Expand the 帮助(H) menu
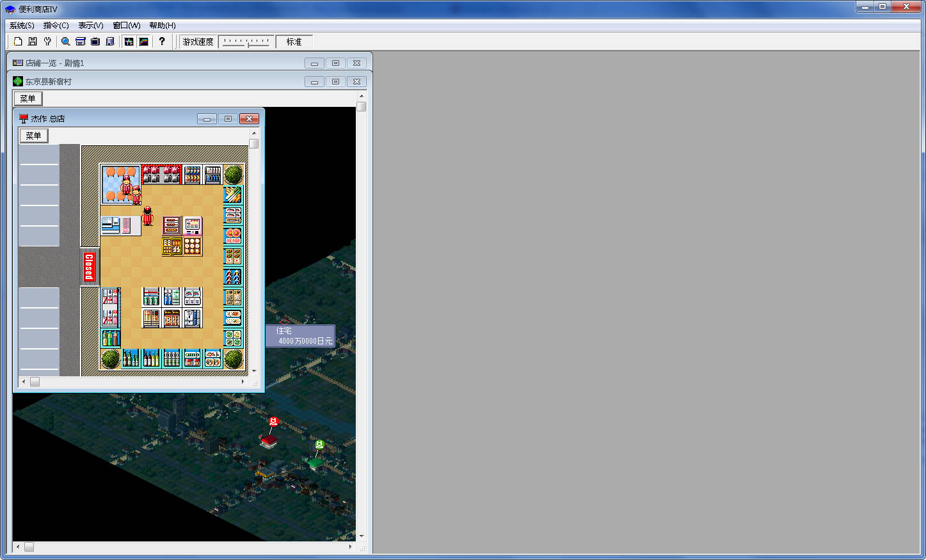 (x=162, y=26)
